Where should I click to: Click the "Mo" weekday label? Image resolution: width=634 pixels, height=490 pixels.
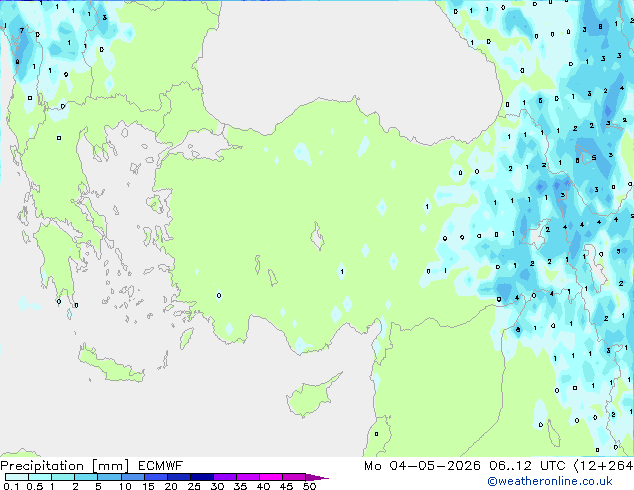point(372,466)
